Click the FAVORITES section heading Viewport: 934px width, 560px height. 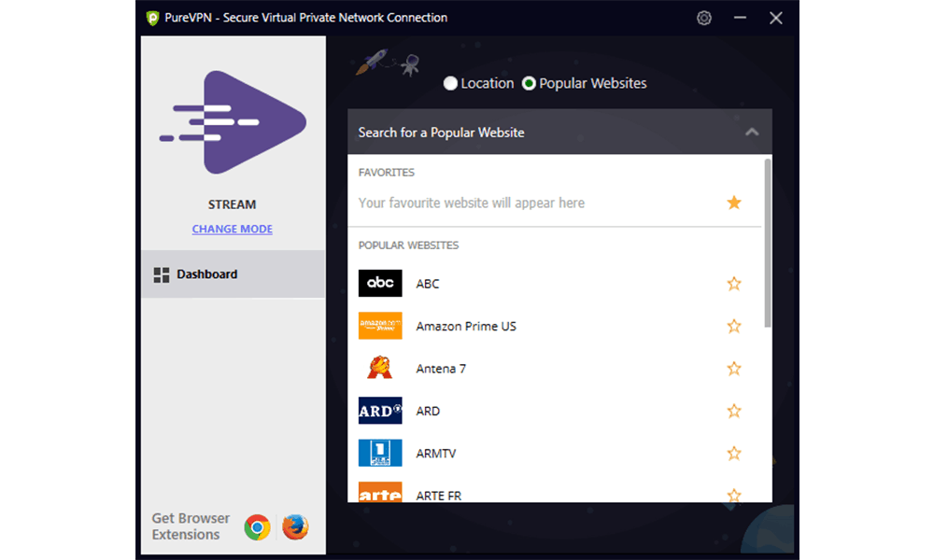click(x=387, y=173)
